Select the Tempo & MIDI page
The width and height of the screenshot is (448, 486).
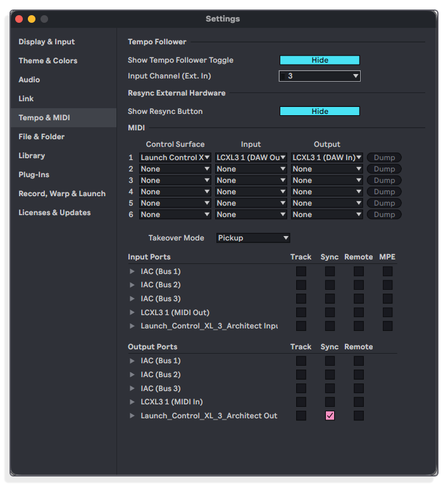63,118
